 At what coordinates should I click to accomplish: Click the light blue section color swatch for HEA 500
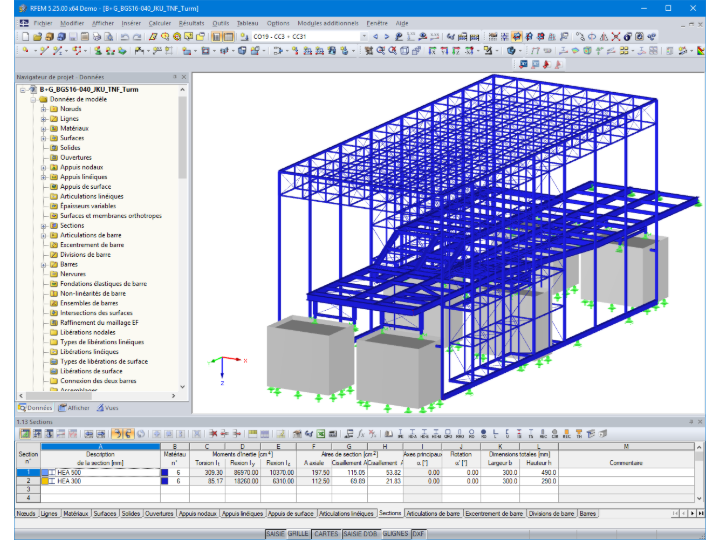(45, 472)
